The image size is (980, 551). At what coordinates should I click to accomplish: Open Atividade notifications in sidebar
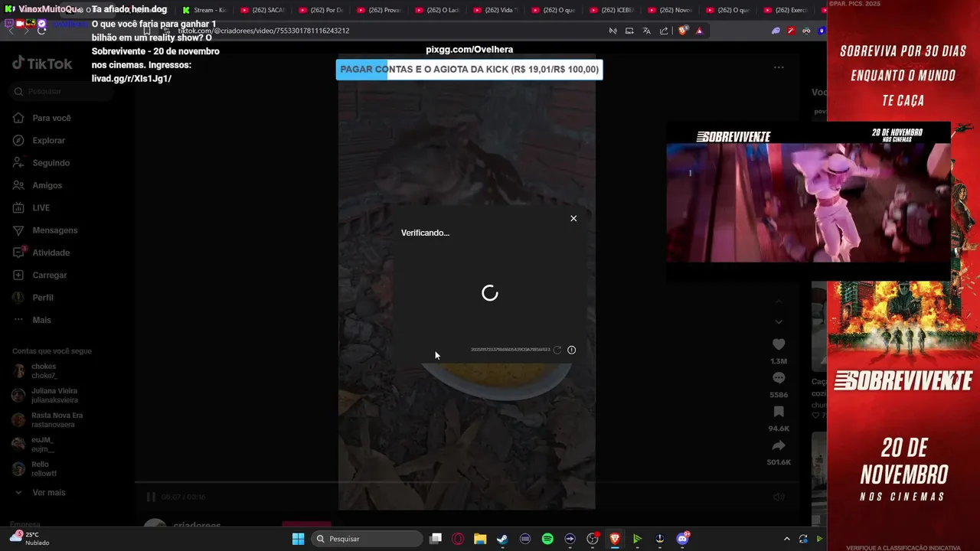click(x=51, y=253)
